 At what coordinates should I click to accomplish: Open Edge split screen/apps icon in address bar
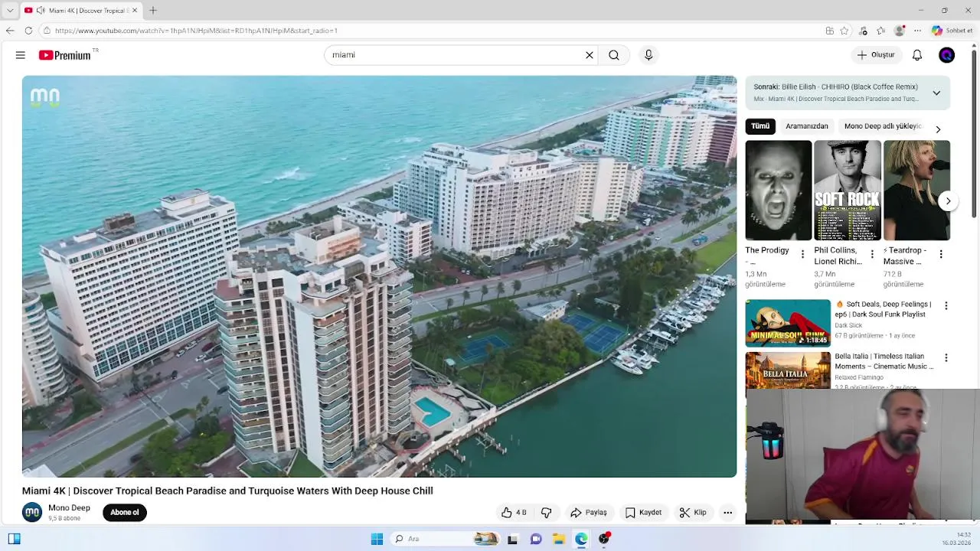point(829,31)
